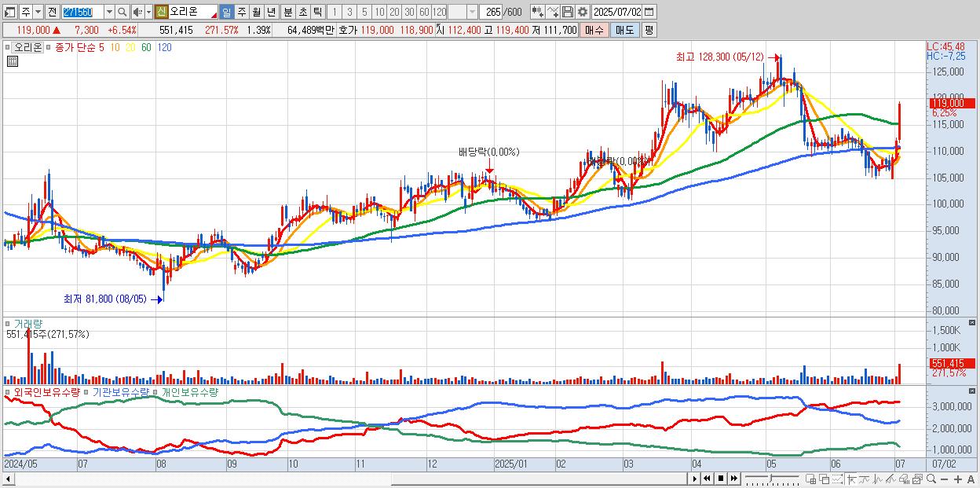Open the add line indicator icon

pos(552,12)
